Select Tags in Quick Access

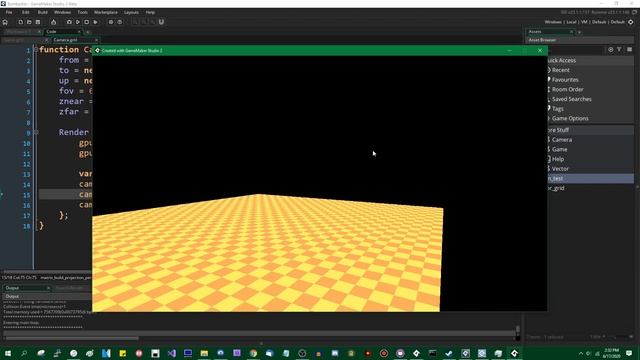pos(558,109)
